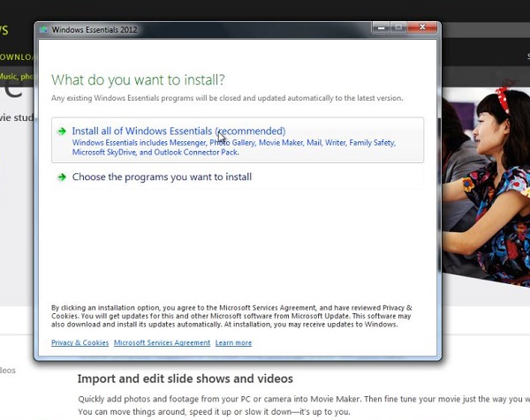Click the 'Quickly add photos and footage' paragraph in browser
Image resolution: width=530 pixels, height=420 pixels.
point(304,406)
